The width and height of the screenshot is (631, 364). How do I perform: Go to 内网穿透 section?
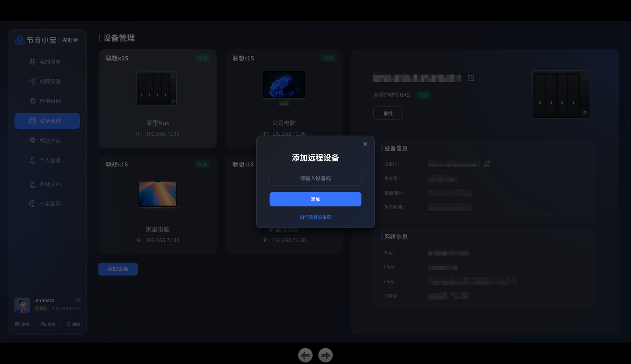pyautogui.click(x=47, y=81)
